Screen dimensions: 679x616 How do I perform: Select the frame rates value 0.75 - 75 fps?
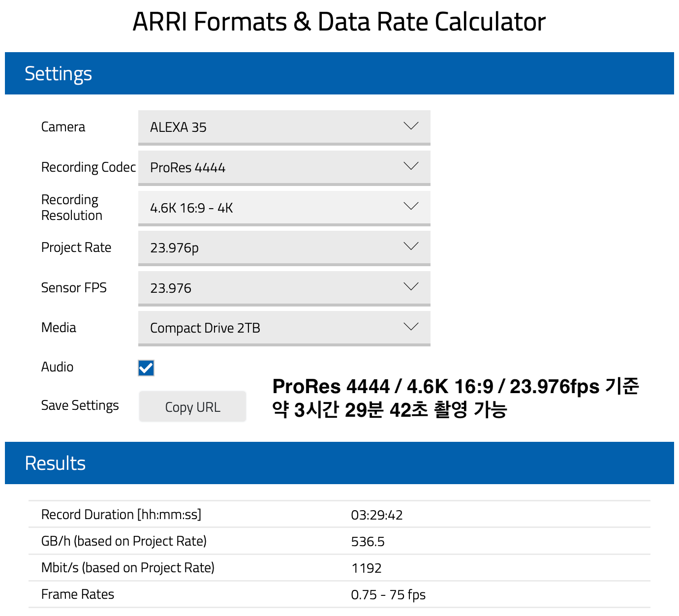(x=388, y=595)
